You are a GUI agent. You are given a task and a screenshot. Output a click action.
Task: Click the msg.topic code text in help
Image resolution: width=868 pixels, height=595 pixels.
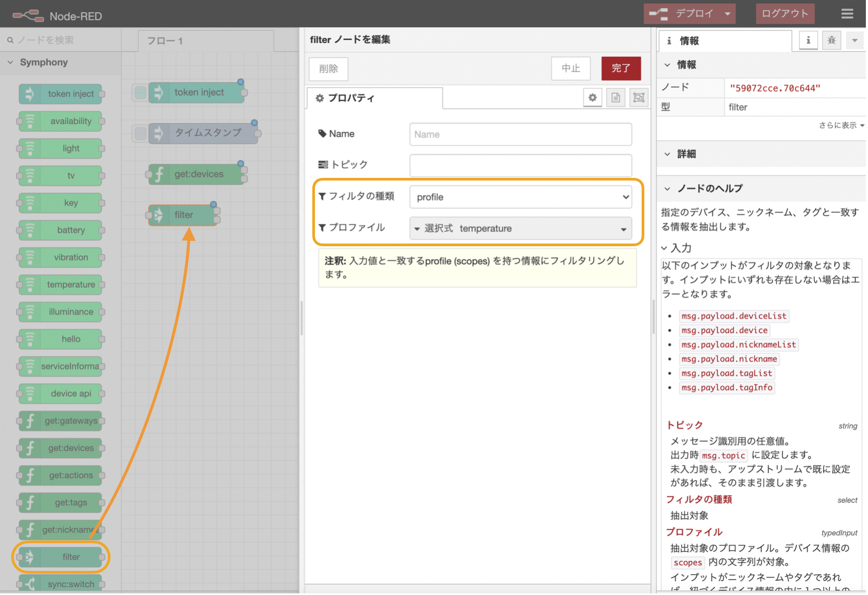point(723,456)
